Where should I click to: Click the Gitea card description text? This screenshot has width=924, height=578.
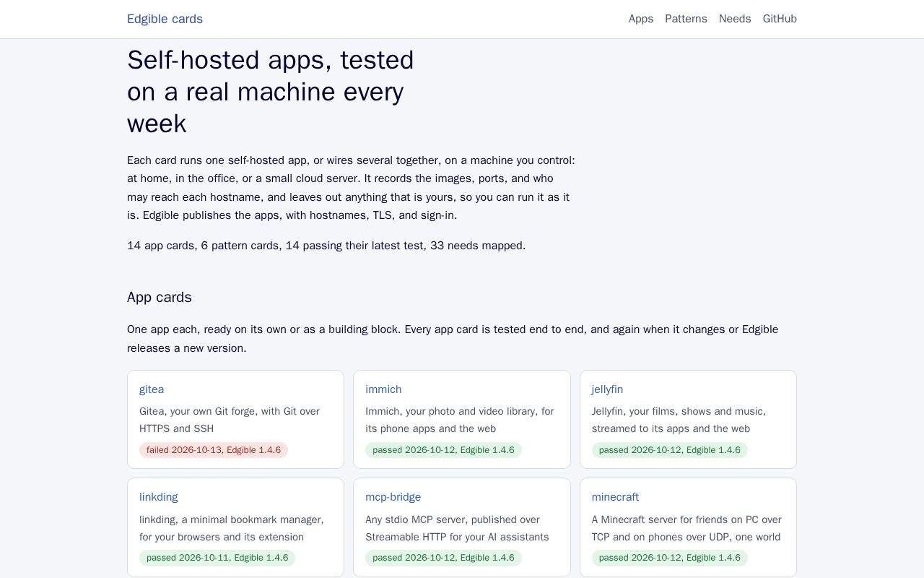(230, 420)
